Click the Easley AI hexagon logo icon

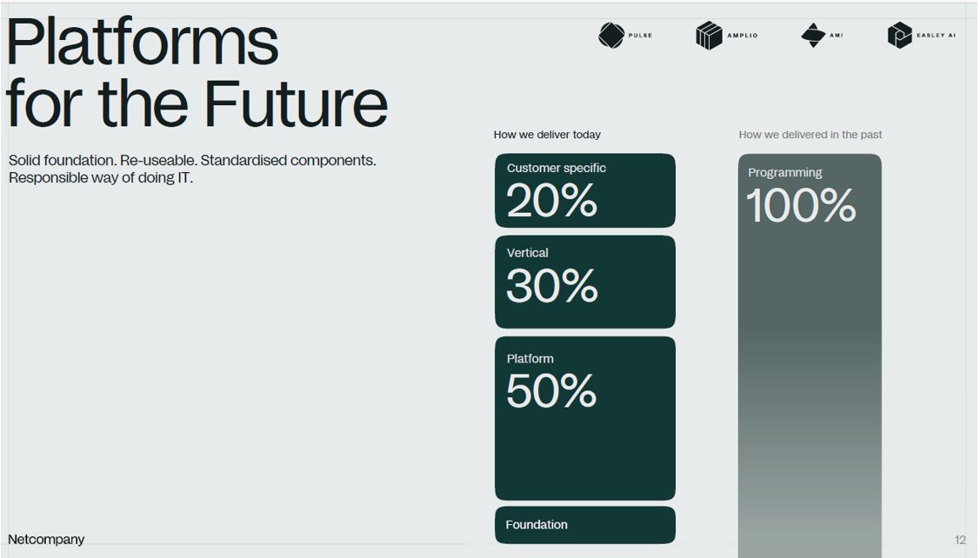point(899,36)
